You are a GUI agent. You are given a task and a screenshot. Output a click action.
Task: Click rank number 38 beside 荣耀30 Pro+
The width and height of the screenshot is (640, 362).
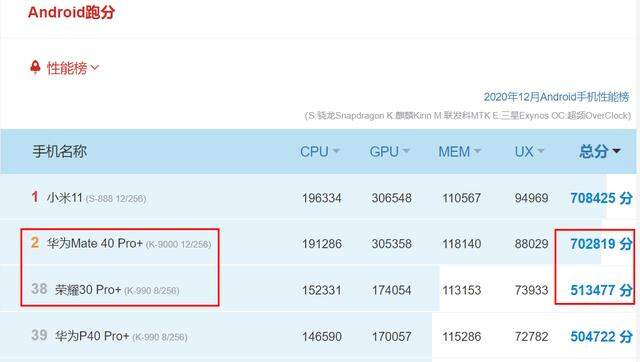click(39, 289)
